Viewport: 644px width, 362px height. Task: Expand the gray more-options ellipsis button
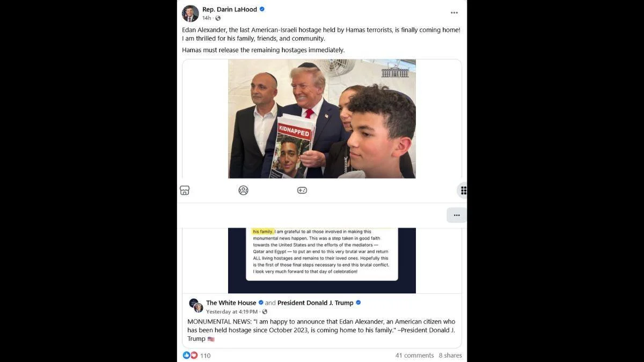[456, 215]
